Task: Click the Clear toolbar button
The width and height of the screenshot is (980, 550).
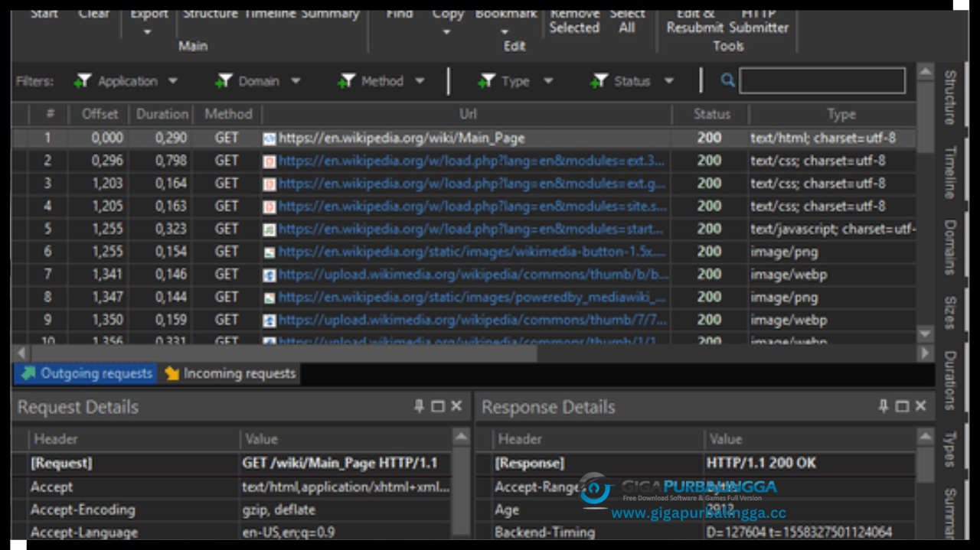Action: pyautogui.click(x=93, y=14)
